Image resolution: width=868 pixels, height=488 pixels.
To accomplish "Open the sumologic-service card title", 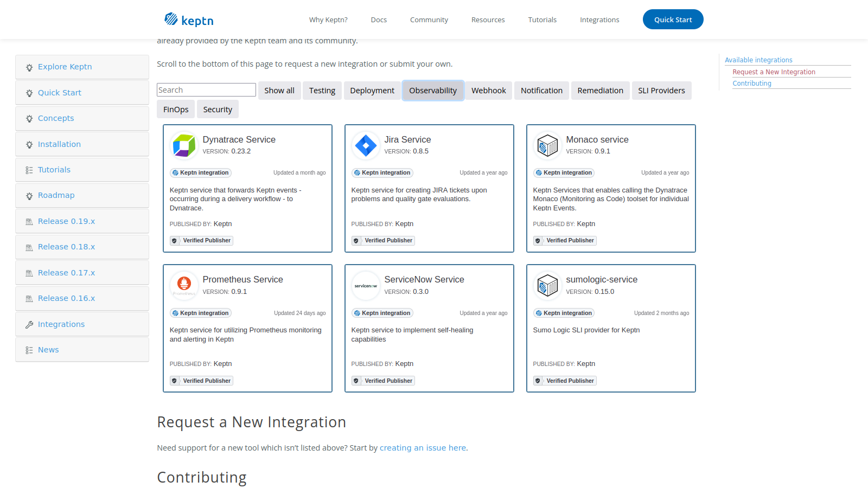I will 602,280.
